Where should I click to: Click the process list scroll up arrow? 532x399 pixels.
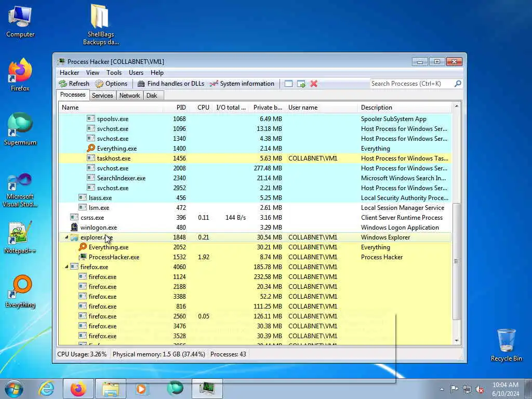click(457, 106)
